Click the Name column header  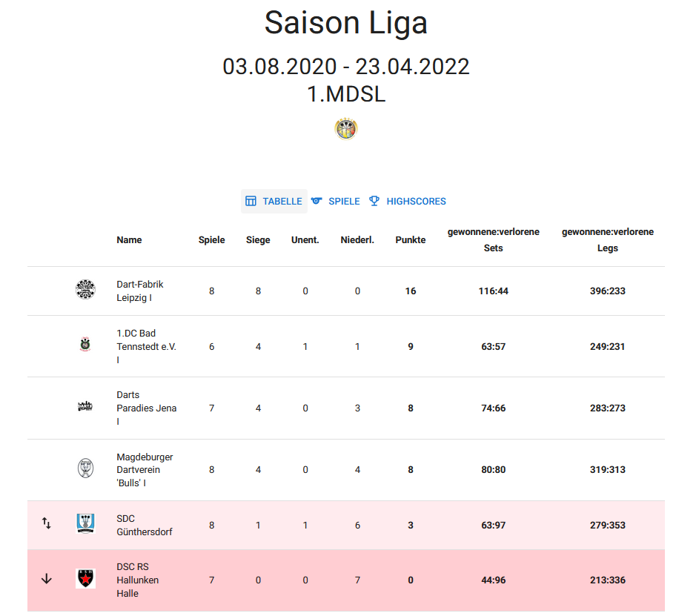pyautogui.click(x=129, y=240)
